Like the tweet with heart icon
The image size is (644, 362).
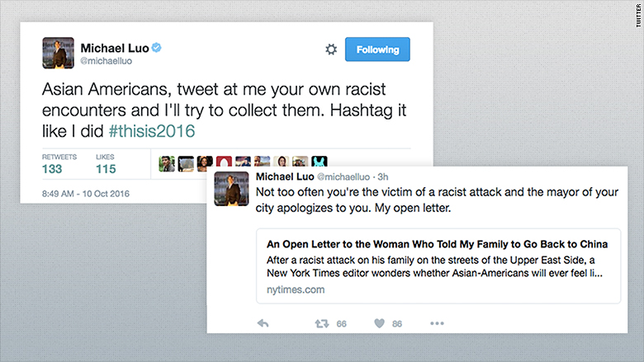(380, 323)
